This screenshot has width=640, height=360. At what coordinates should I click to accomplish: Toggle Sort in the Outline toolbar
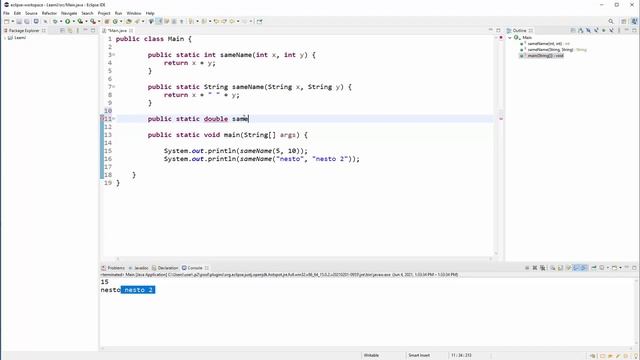click(x=581, y=31)
